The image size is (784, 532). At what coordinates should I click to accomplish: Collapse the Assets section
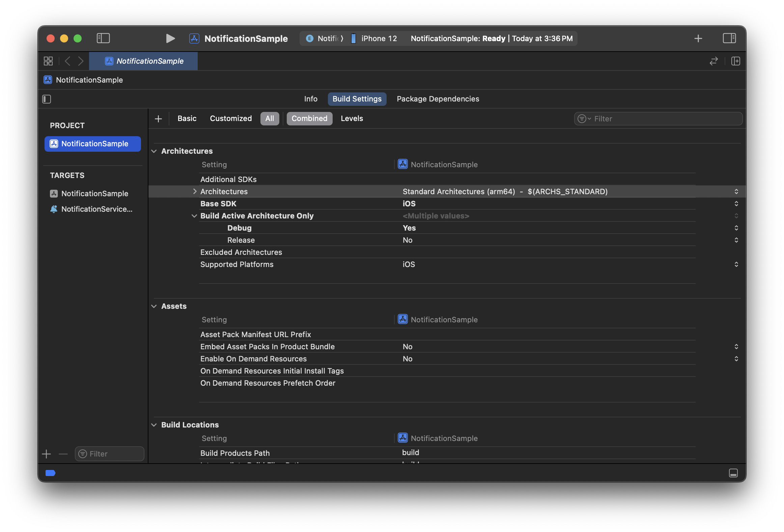tap(154, 306)
